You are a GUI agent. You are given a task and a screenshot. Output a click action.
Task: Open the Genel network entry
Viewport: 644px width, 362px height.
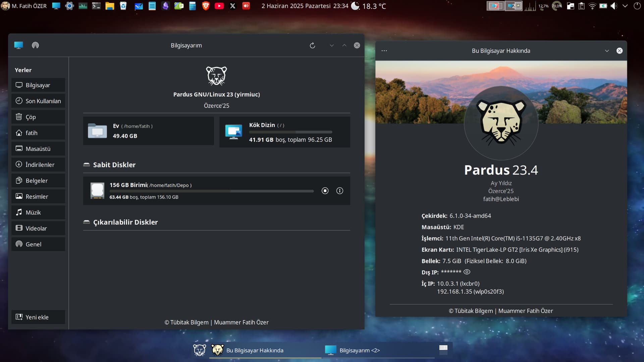click(38, 244)
